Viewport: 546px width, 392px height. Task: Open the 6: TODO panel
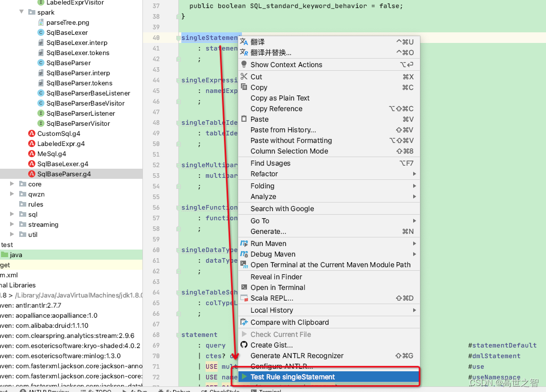pos(97,389)
